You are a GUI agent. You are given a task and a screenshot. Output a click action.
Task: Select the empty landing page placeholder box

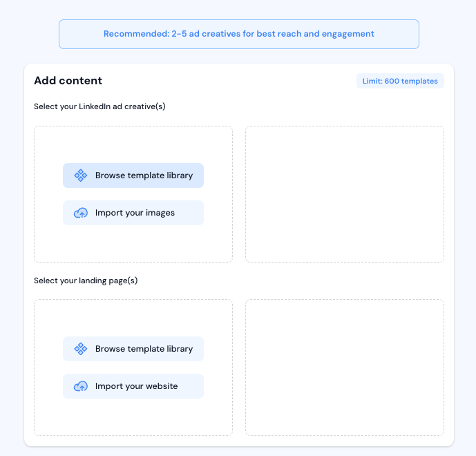coord(345,368)
